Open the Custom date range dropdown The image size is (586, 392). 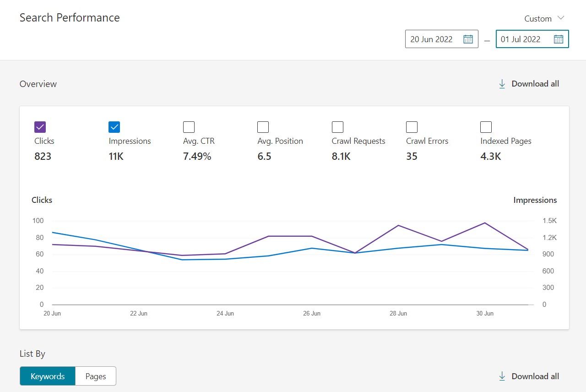538,19
